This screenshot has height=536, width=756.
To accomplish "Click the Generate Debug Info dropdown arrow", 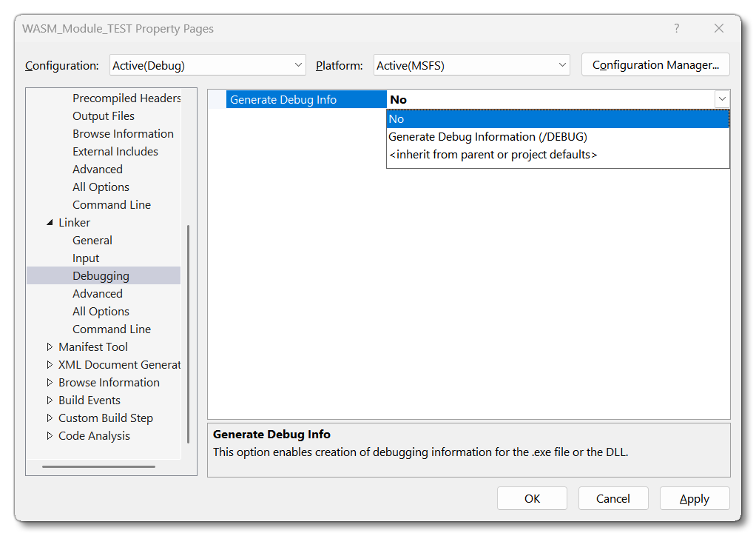I will tap(721, 99).
